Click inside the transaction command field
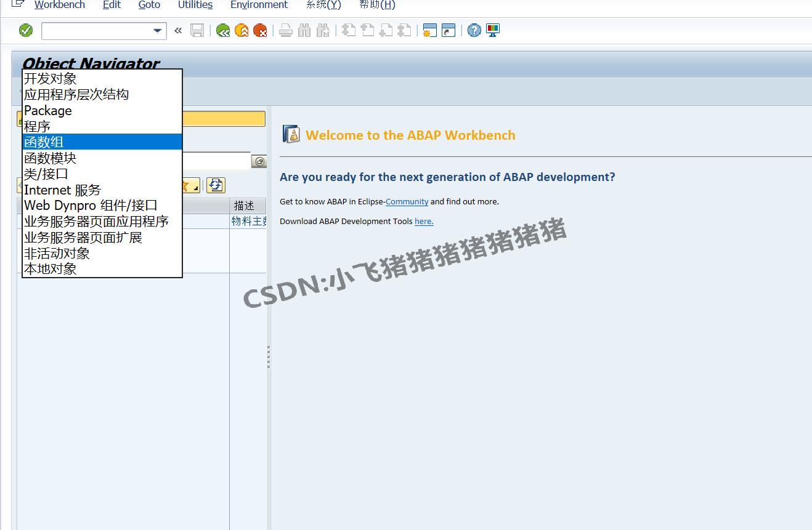Image resolution: width=812 pixels, height=530 pixels. (x=97, y=30)
